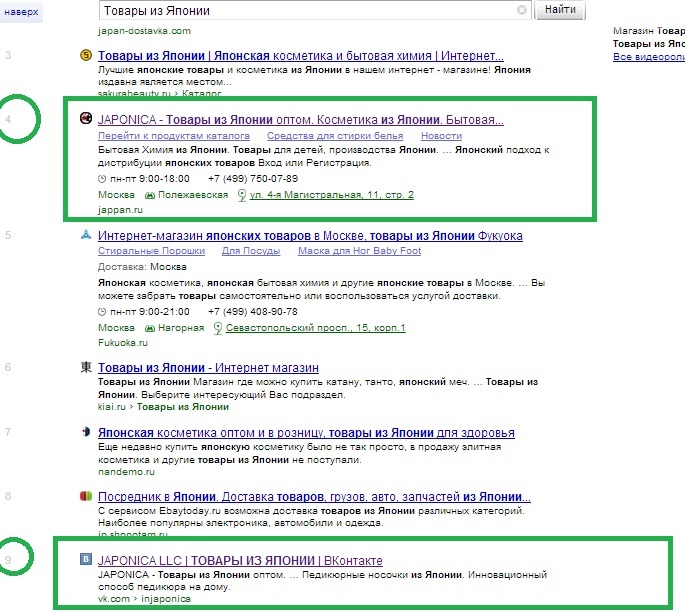Follow the Стиральные Порошки sitelink
This screenshot has width=685, height=612.
151,251
